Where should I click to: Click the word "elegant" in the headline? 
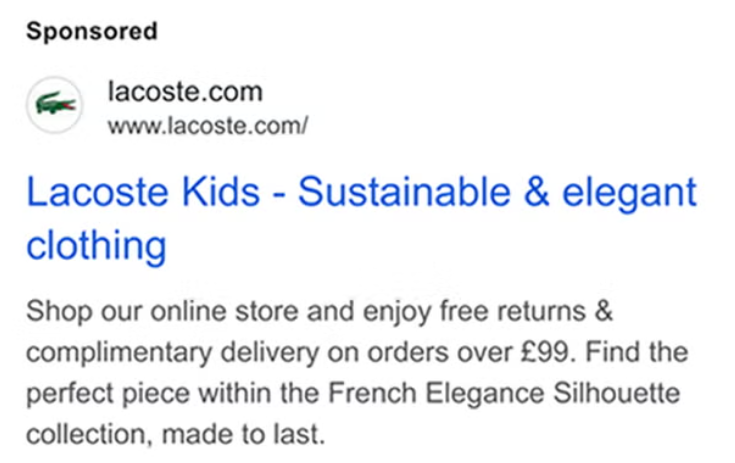(x=629, y=192)
